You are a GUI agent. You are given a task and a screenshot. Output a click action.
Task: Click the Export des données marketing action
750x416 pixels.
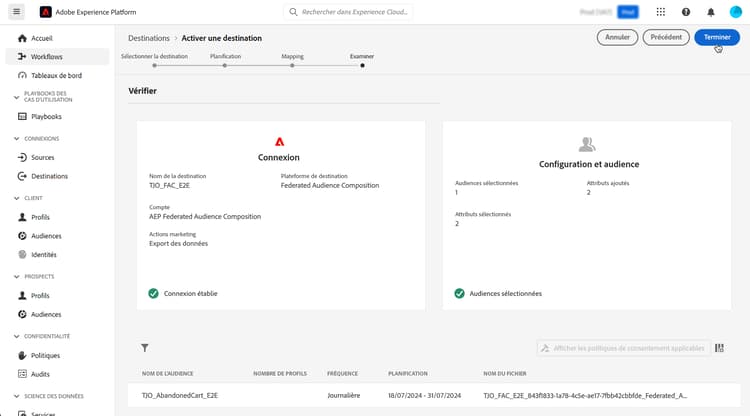click(178, 243)
